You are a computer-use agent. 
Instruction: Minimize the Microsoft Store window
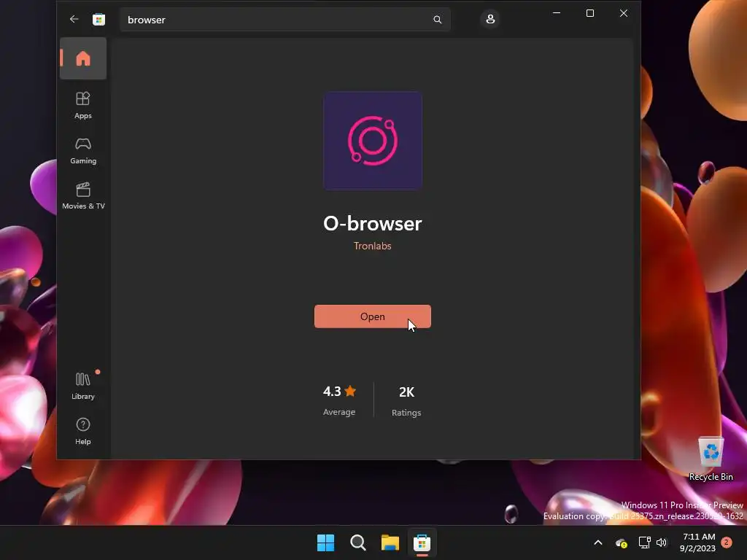[x=557, y=13]
